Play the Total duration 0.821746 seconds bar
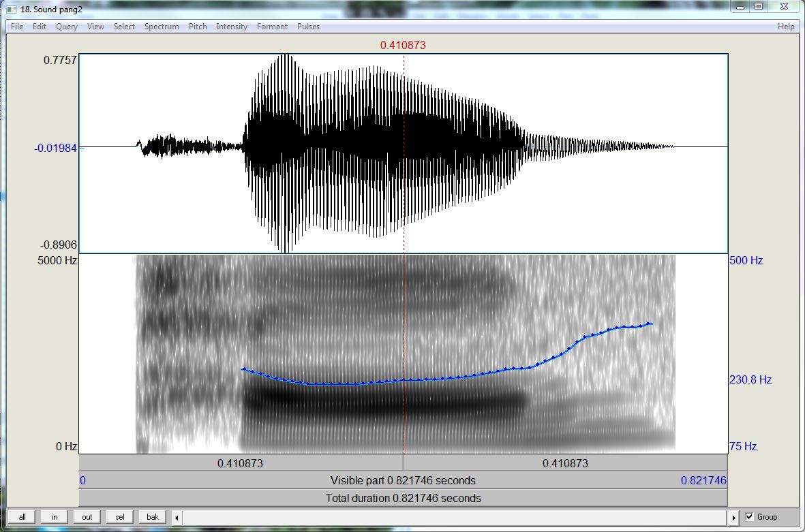Viewport: 805px width, 532px height. click(403, 498)
